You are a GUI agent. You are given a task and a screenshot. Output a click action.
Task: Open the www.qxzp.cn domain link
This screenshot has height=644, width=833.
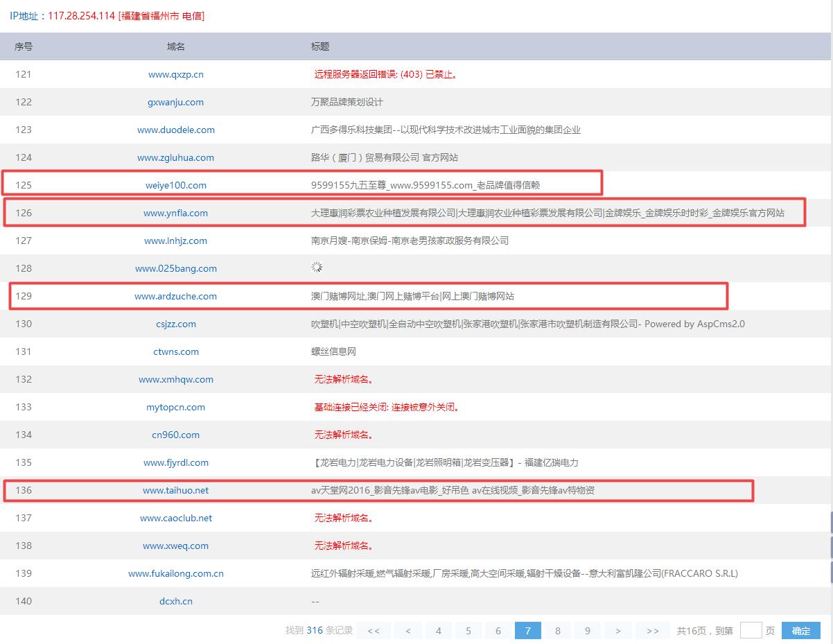tap(175, 74)
